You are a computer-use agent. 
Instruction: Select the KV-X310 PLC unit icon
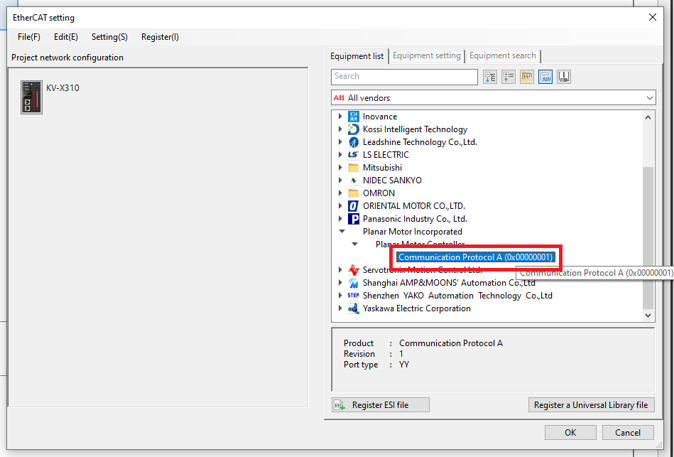point(31,97)
